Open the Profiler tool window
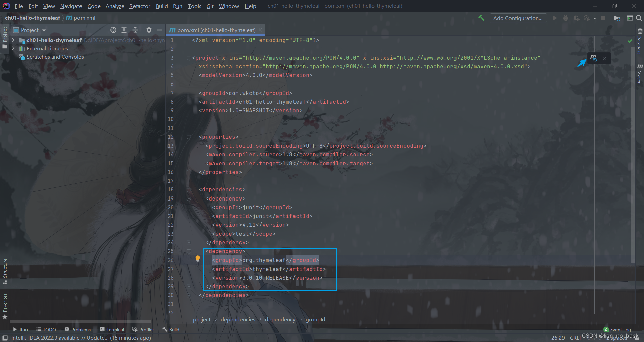644x342 pixels. pyautogui.click(x=143, y=330)
